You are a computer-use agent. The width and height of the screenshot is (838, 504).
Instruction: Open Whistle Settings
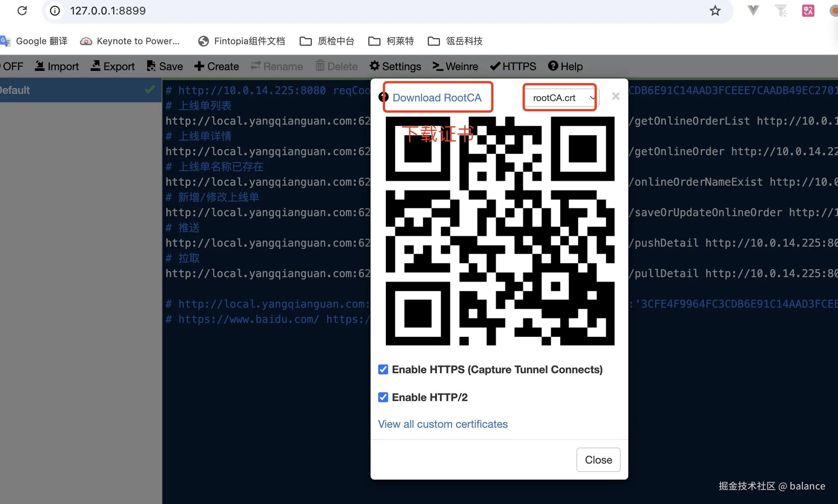tap(395, 66)
